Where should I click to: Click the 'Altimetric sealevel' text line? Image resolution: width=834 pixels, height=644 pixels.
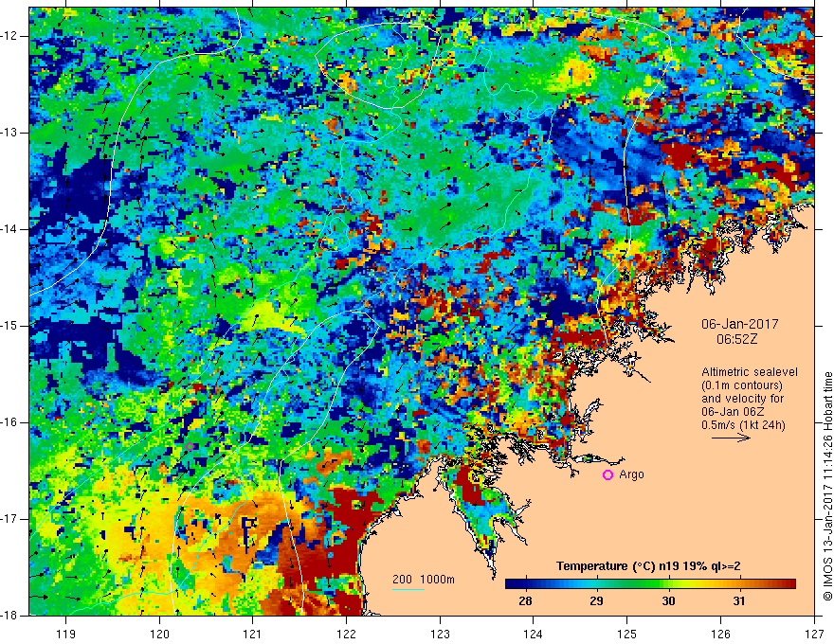[x=750, y=372]
